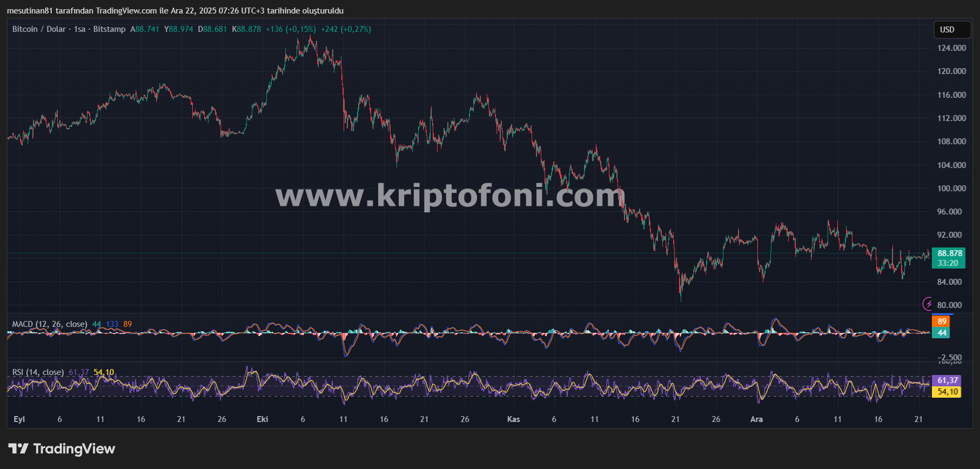Click the Bitstamp exchange label
This screenshot has width=980, height=469.
[x=109, y=29]
